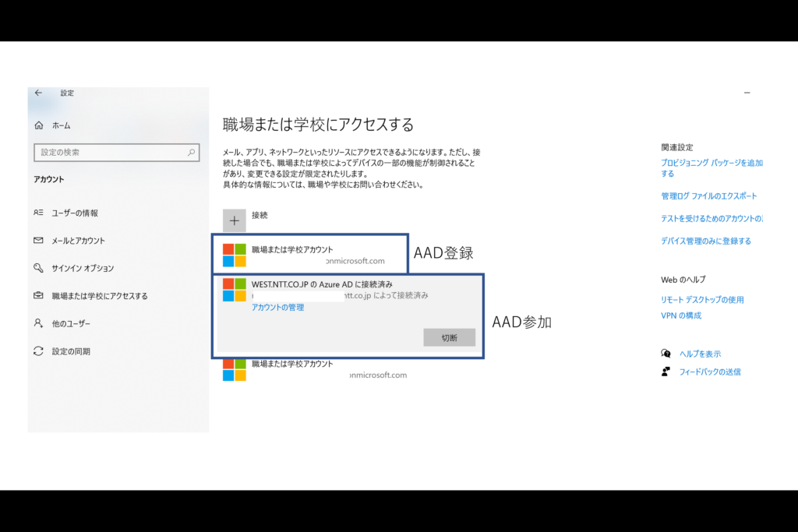Open VPN の構成 help link

click(x=681, y=315)
